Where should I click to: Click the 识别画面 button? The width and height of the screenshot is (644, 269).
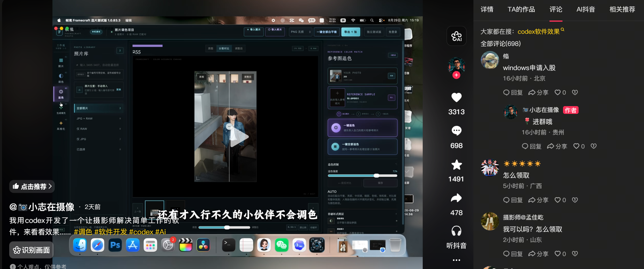pos(31,250)
